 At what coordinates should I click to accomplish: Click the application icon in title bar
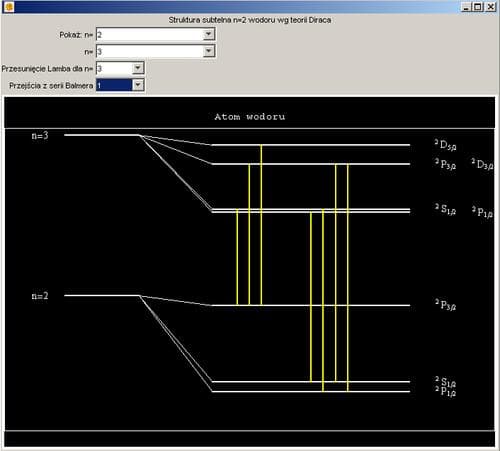point(9,6)
